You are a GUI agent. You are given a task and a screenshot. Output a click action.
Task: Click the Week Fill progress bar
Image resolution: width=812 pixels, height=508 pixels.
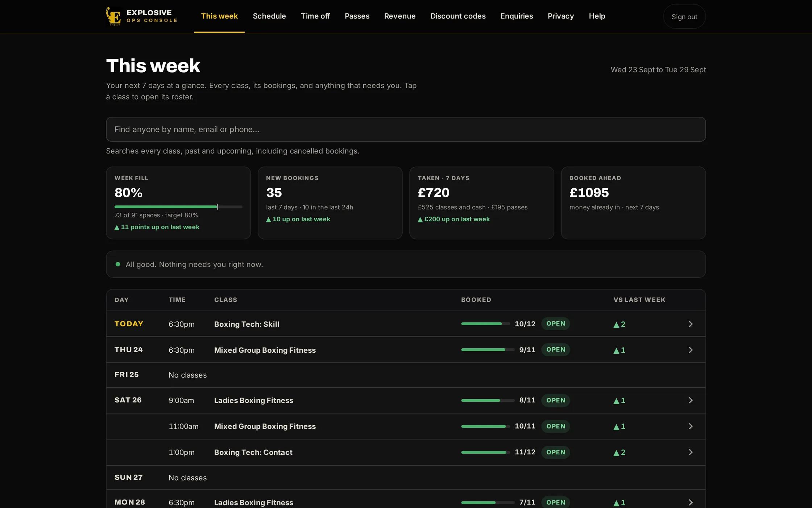[x=178, y=207]
